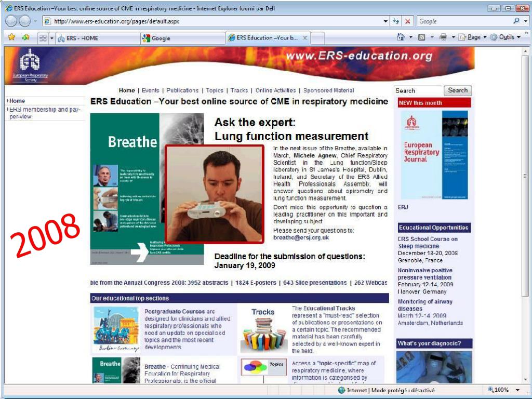This screenshot has height=399, width=532.
Task: Open ERS School Course on Sleep medicine
Action: (x=428, y=242)
